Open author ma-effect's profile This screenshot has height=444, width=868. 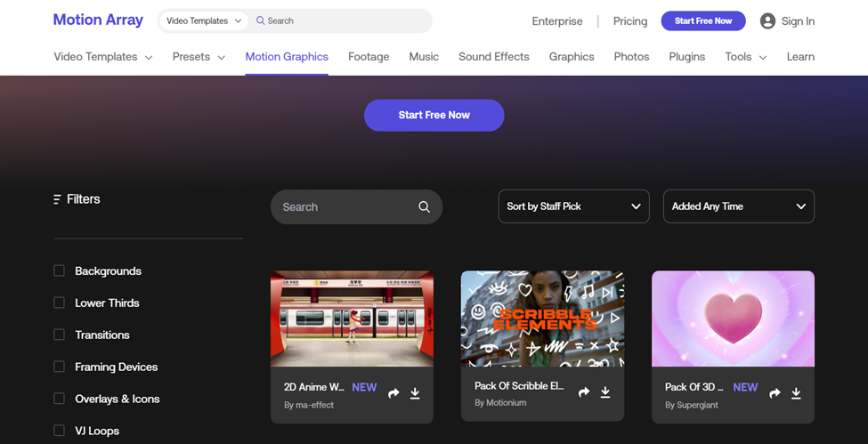[309, 405]
